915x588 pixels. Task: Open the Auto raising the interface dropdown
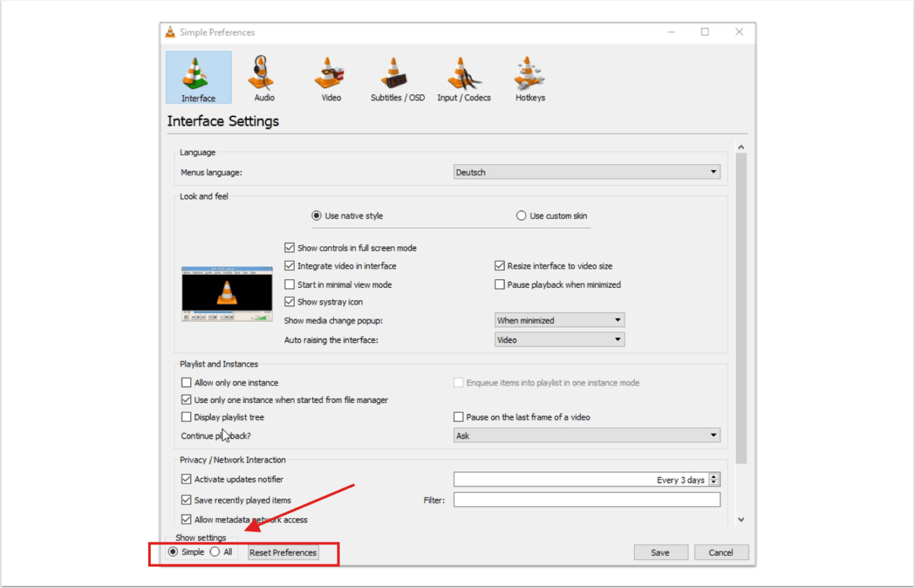[560, 339]
